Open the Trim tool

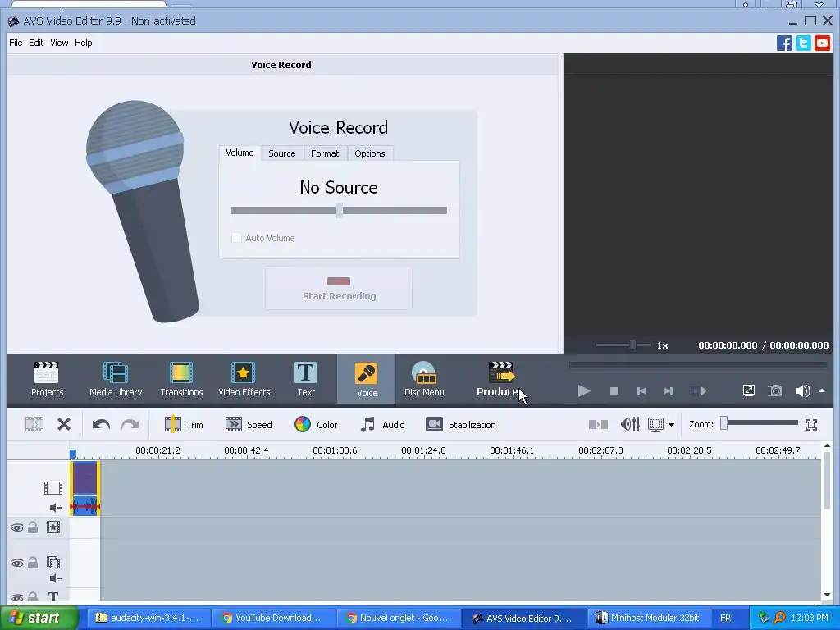click(x=183, y=424)
